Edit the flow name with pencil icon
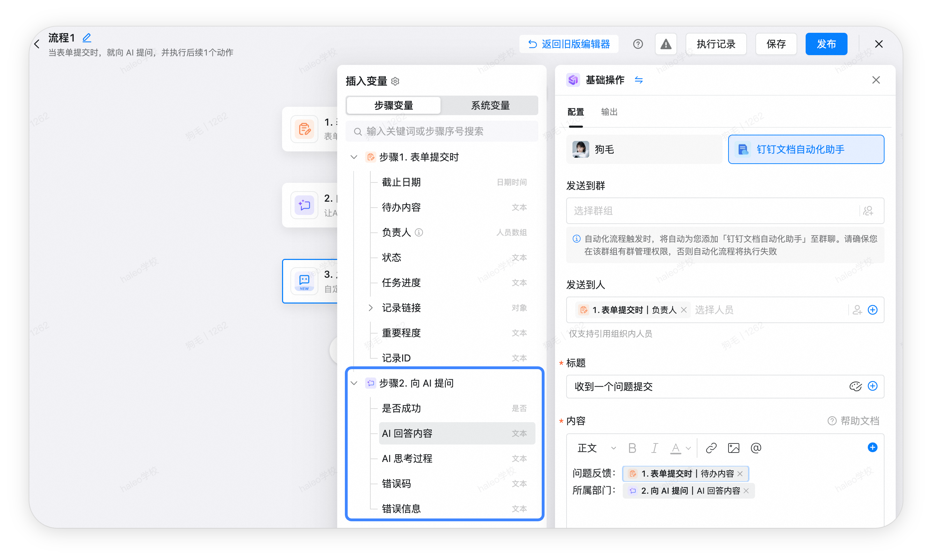This screenshot has height=560, width=932. [87, 37]
